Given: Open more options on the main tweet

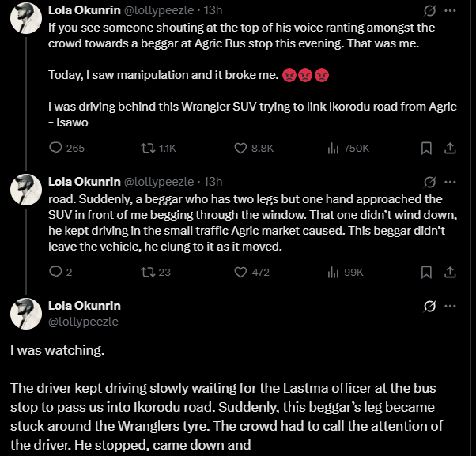Looking at the screenshot, I should click(x=450, y=306).
